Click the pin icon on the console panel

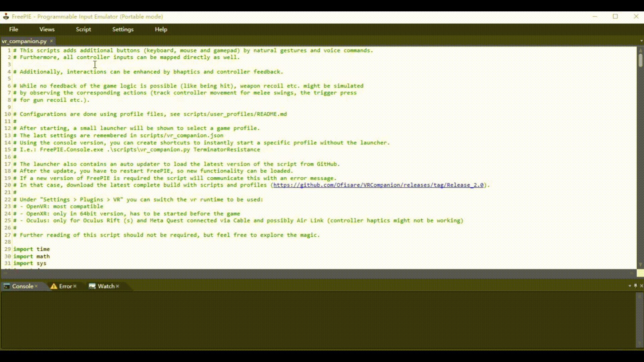pyautogui.click(x=636, y=286)
